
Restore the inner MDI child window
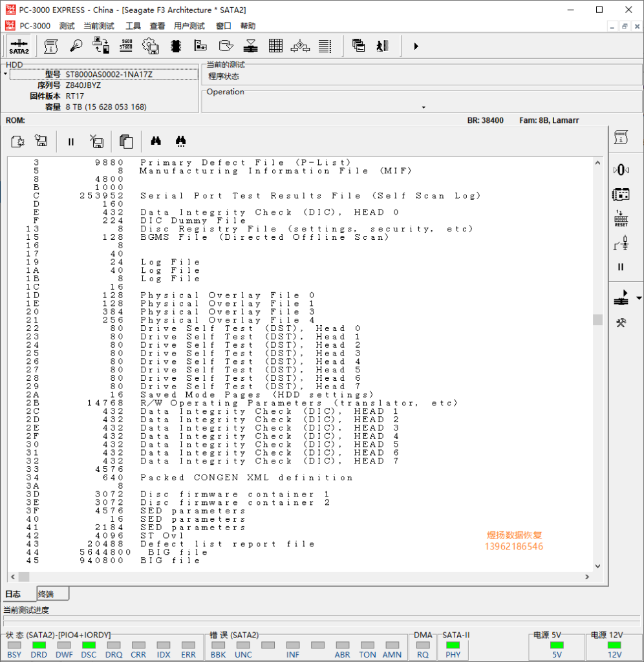tap(625, 26)
